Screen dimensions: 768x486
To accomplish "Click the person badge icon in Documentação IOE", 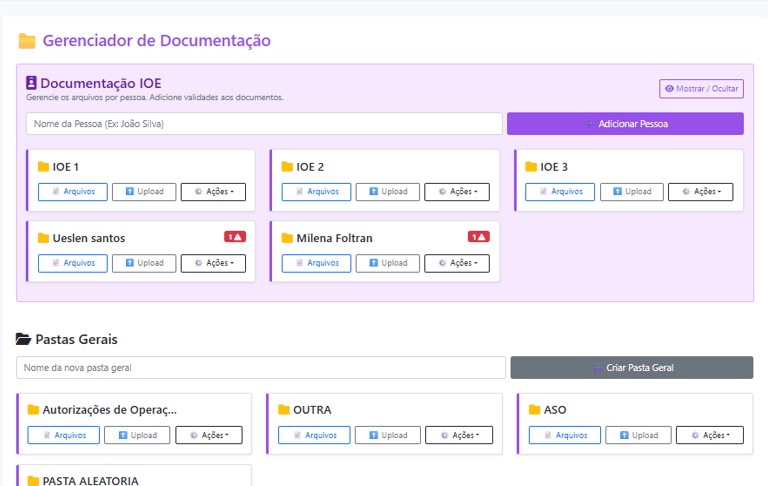I will coord(31,83).
